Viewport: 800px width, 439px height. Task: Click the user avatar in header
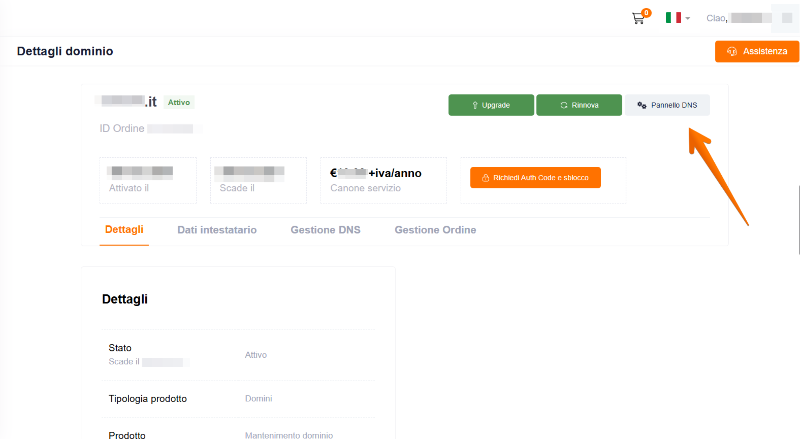point(786,18)
